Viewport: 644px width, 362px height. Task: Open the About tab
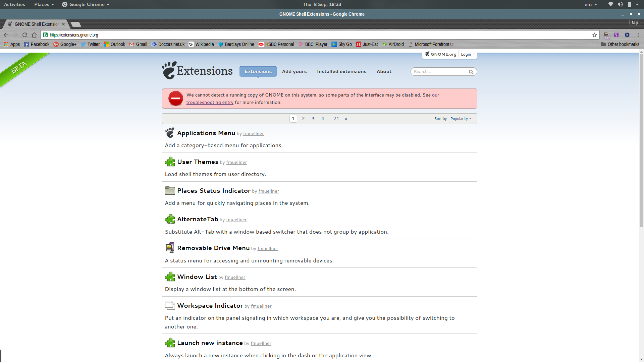coord(384,71)
